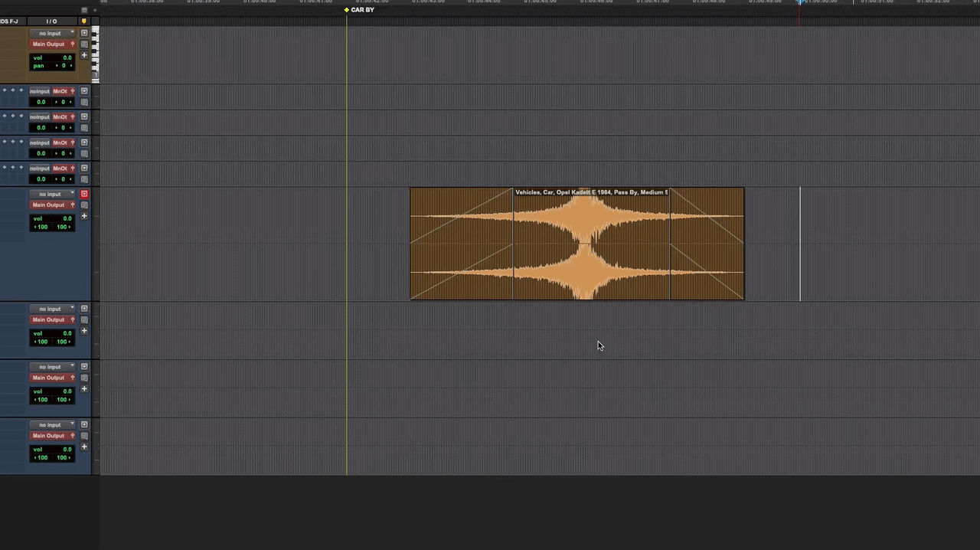Image resolution: width=980 pixels, height=550 pixels.
Task: Click the I/O column header
Action: click(51, 21)
